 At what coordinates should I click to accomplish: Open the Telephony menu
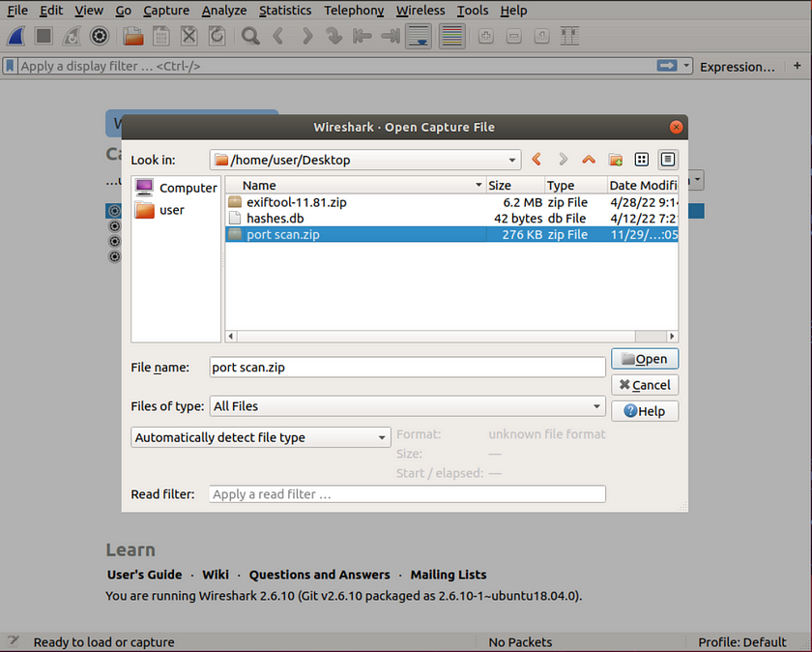point(354,11)
